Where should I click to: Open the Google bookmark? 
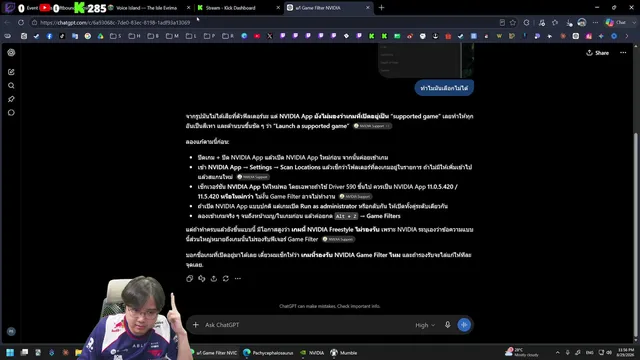tap(88, 36)
